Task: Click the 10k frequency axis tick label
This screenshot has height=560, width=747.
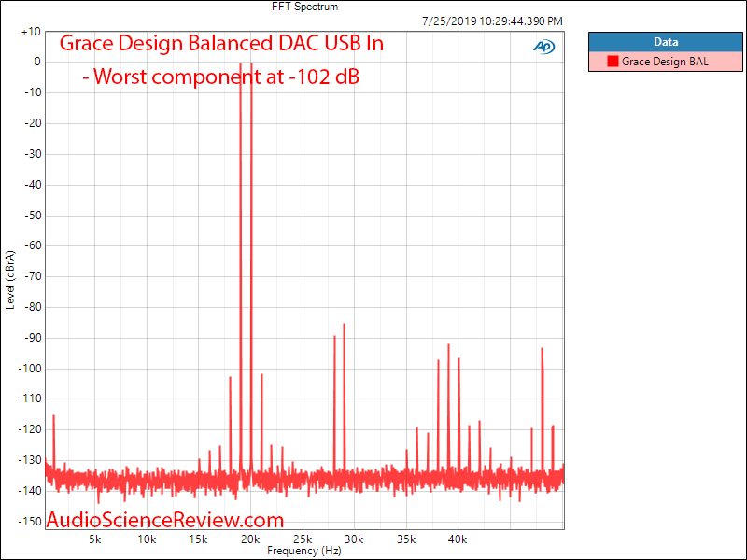Action: point(147,539)
